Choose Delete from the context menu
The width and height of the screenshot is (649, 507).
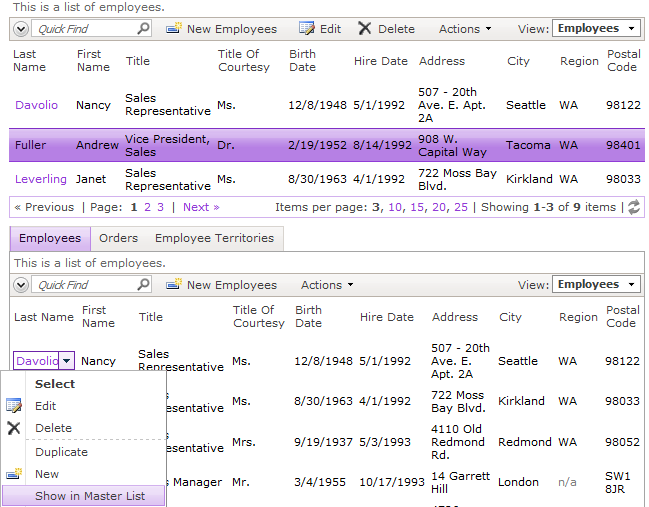pyautogui.click(x=53, y=428)
